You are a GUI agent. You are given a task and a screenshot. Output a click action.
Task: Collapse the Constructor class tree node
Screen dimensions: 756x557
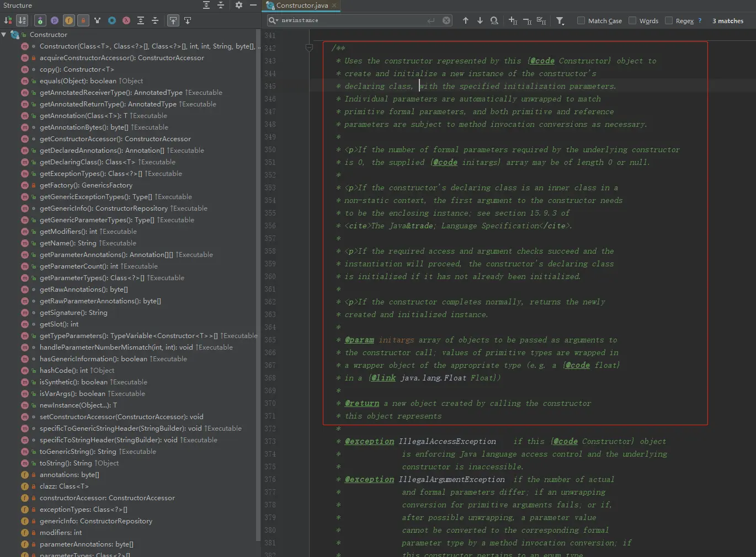[x=4, y=35]
